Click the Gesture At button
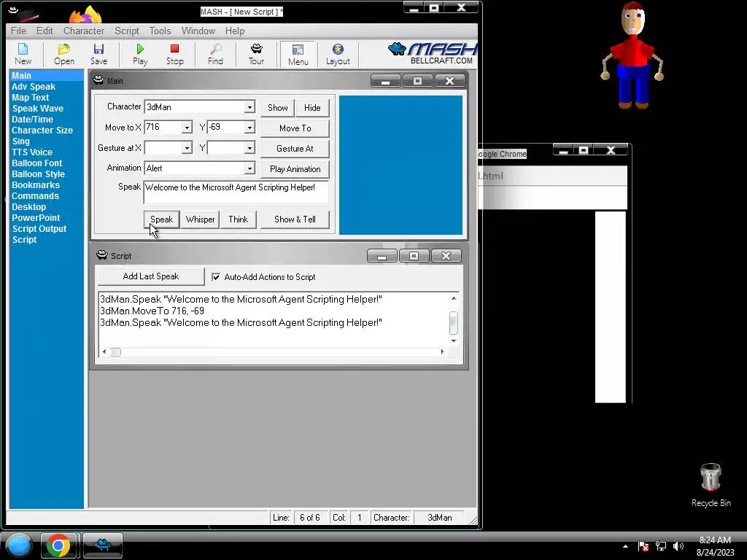This screenshot has width=747, height=560. 295,149
